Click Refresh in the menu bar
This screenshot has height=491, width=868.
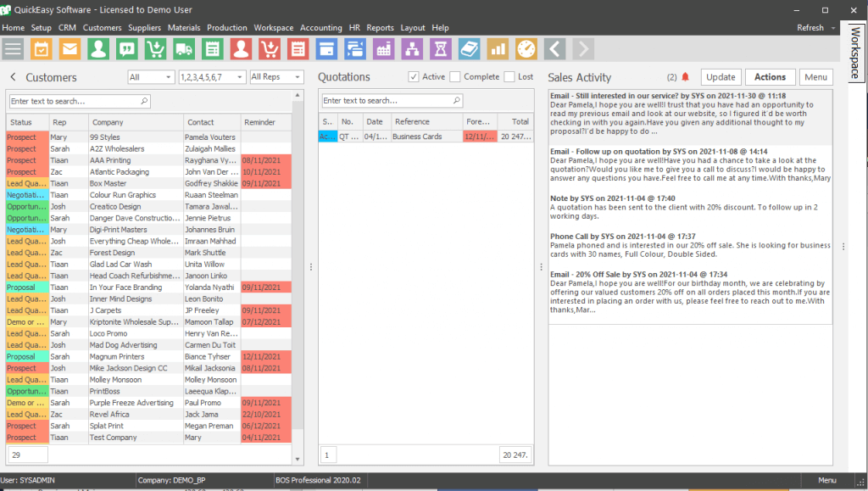click(x=810, y=28)
